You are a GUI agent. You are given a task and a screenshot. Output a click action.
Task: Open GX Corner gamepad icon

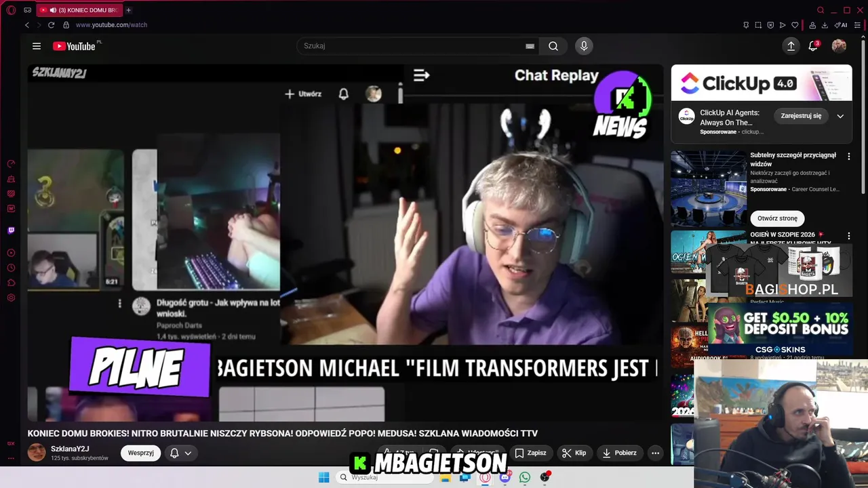(x=27, y=10)
